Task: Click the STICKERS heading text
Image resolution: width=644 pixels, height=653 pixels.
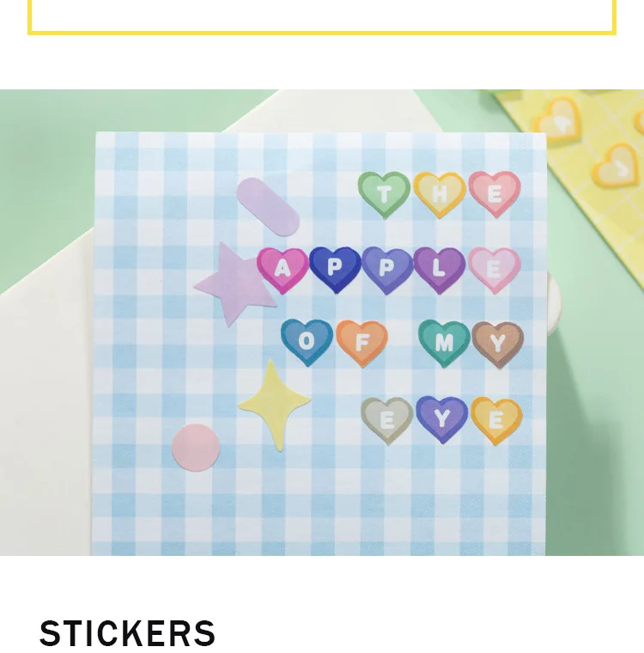Action: coord(127,633)
